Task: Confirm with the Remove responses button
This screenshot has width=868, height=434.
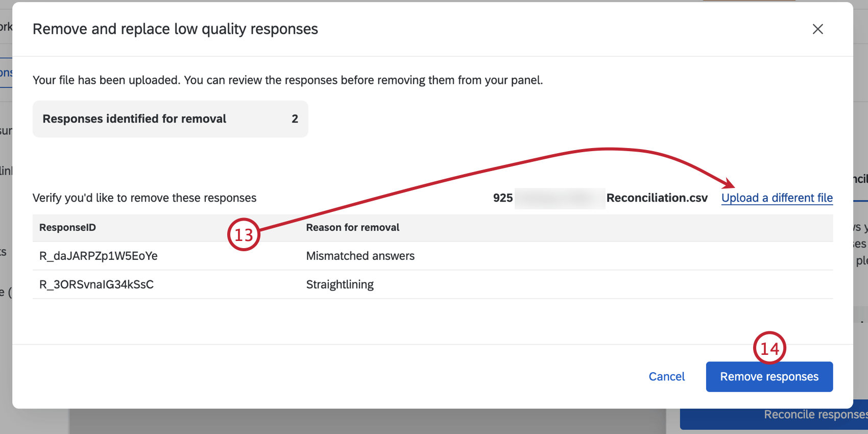Action: point(769,377)
